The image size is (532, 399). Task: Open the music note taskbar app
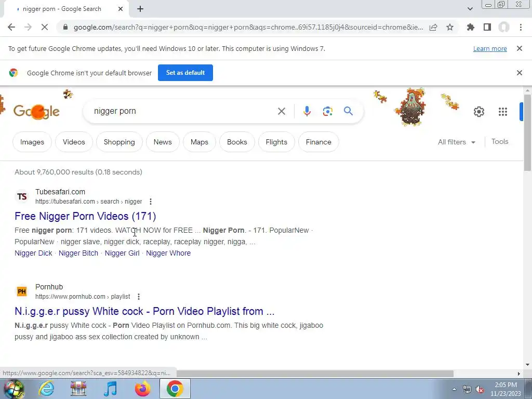(x=110, y=389)
